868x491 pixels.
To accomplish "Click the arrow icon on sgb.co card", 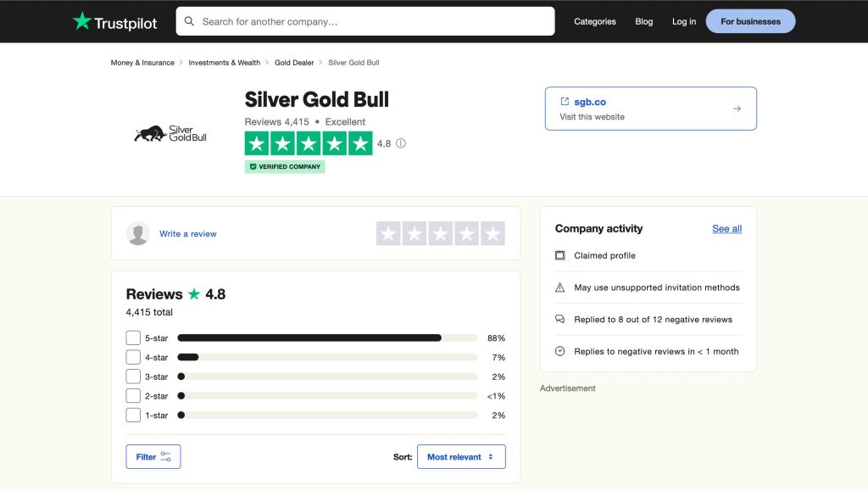I will point(737,109).
